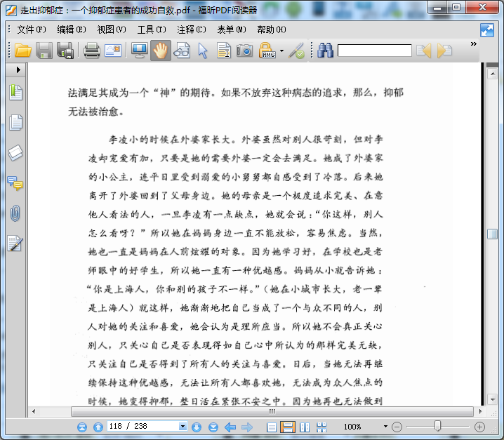This screenshot has width=504, height=440.
Task: Go to the next page
Action: coord(197,427)
